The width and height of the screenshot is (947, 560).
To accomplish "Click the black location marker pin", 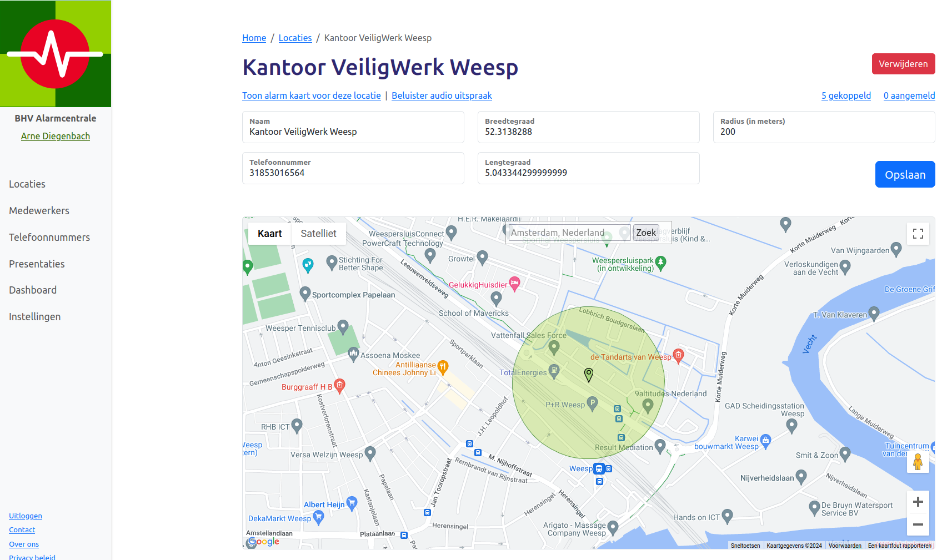I will click(x=588, y=375).
